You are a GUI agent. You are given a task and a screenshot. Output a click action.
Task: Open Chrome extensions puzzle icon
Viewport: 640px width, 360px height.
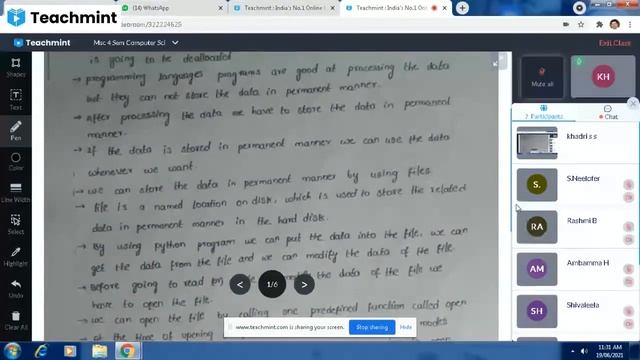599,24
